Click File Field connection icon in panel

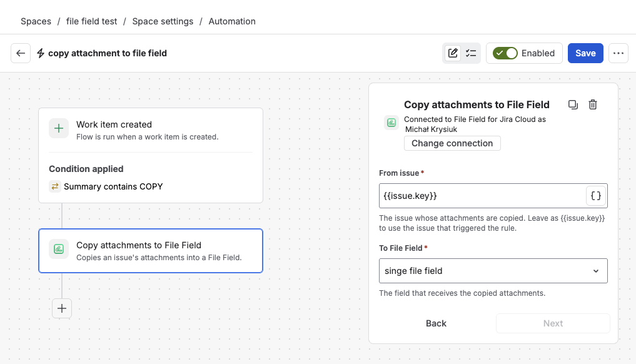point(391,123)
